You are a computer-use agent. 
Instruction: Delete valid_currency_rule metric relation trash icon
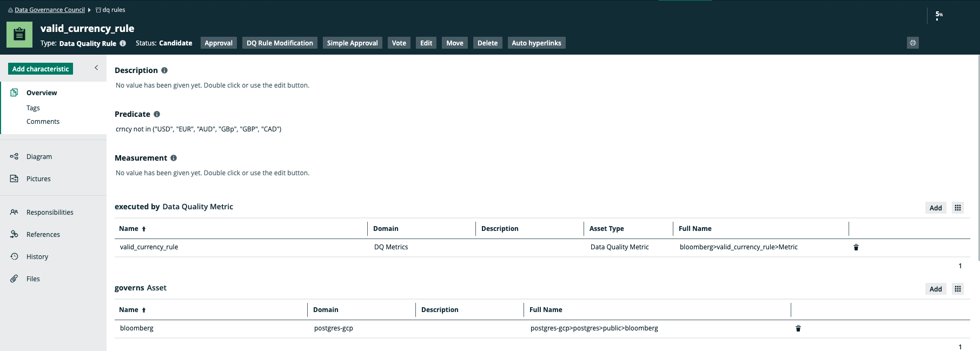[856, 247]
